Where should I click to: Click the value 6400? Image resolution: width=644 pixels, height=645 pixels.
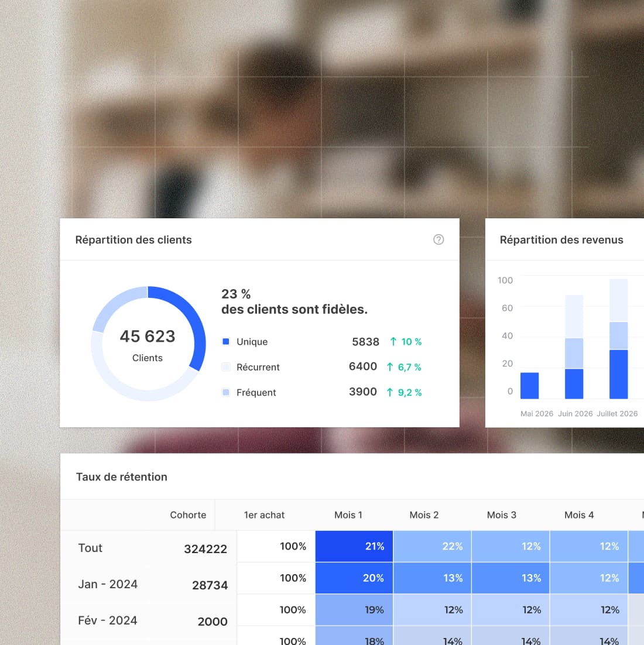(362, 366)
